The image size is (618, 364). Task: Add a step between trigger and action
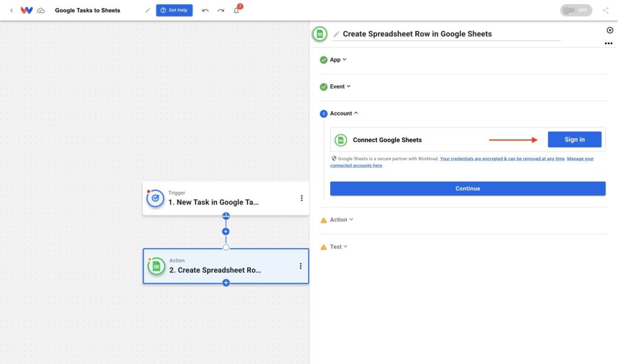tap(226, 231)
